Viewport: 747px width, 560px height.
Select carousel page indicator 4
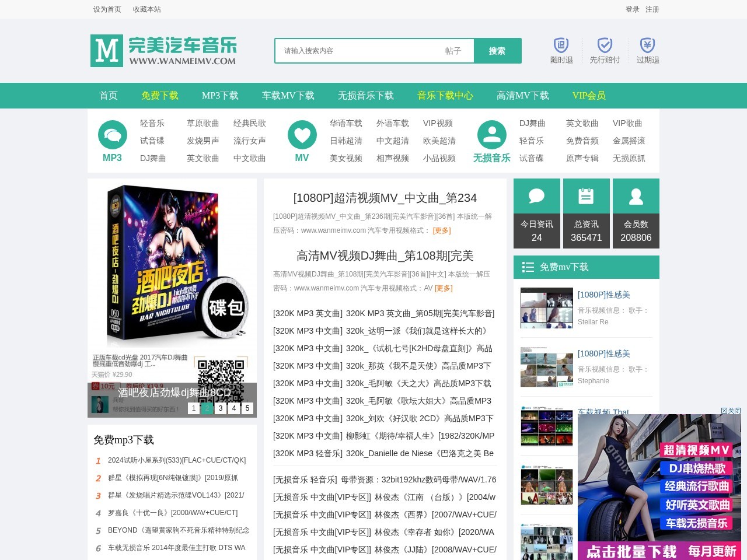pyautogui.click(x=233, y=408)
